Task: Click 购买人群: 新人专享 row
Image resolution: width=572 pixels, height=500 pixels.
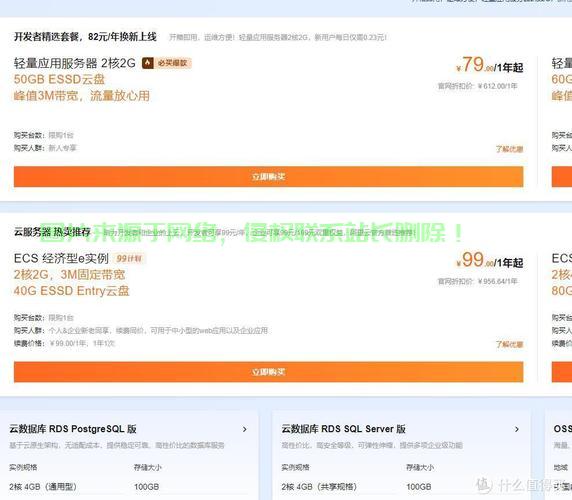Action: pyautogui.click(x=45, y=148)
